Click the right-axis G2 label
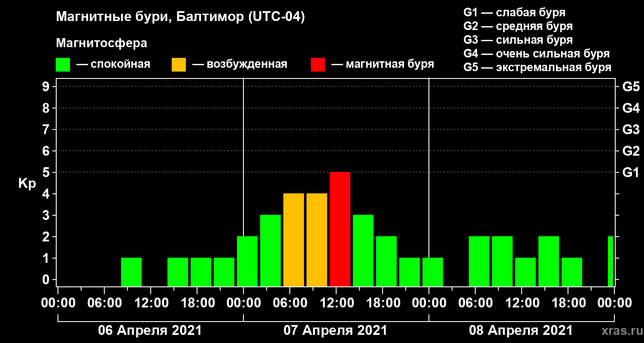Screen dimensions: 644x343 [631, 151]
